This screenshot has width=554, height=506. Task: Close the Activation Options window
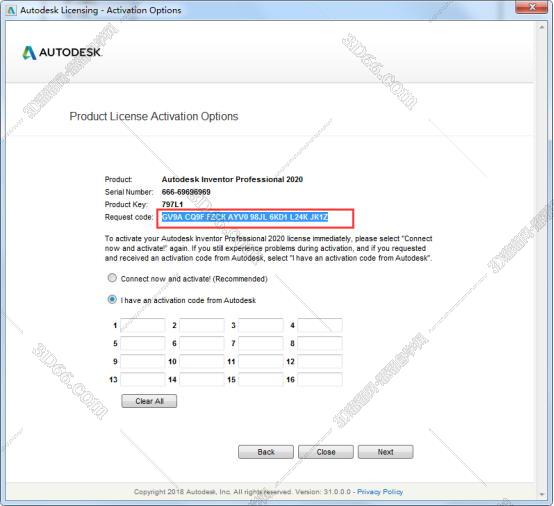coord(532,7)
